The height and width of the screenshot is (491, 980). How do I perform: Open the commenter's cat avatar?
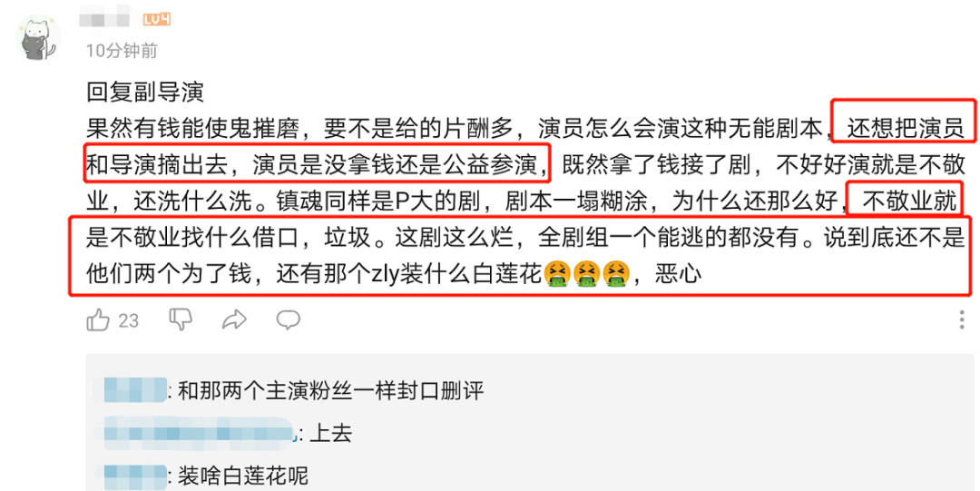click(x=39, y=38)
